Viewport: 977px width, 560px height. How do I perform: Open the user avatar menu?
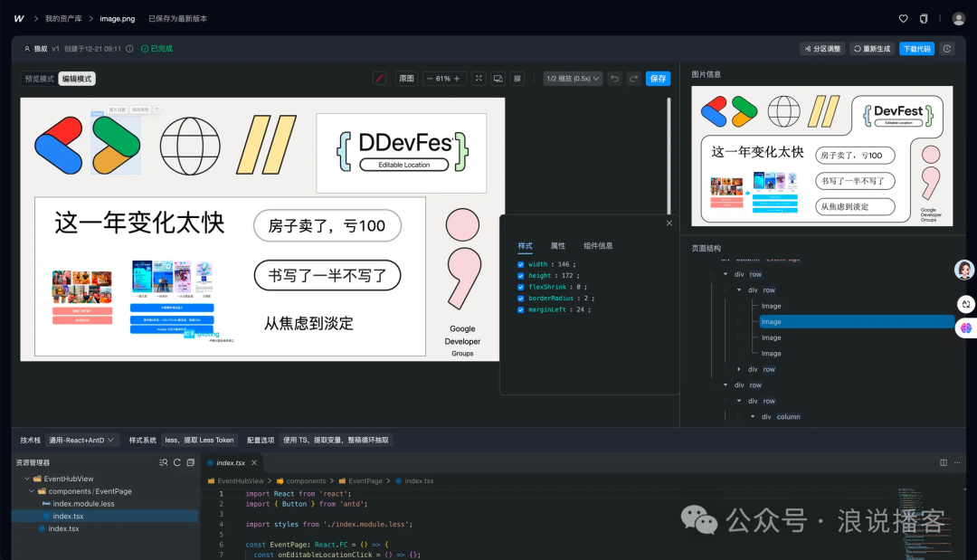958,19
